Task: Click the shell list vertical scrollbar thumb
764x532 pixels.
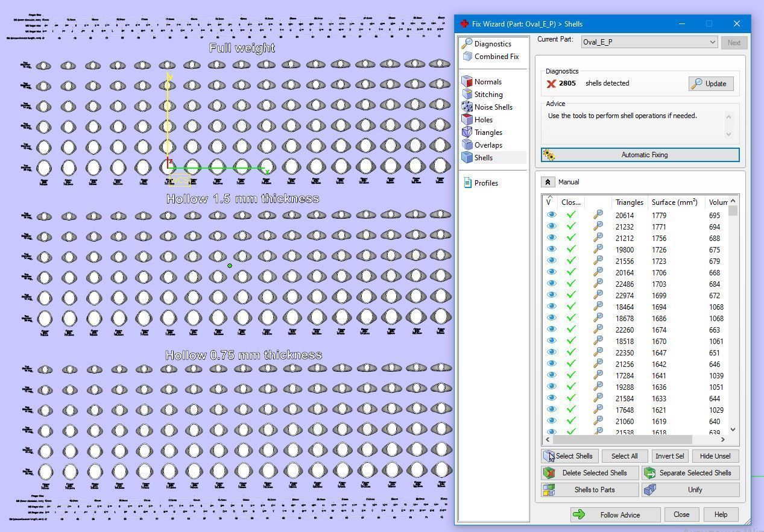Action: 733,211
